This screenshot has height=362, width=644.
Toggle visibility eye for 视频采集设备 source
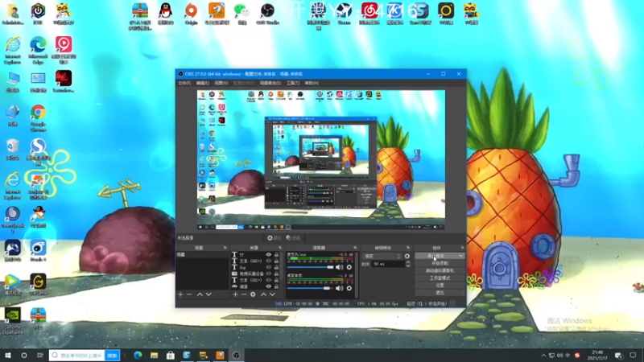point(269,274)
